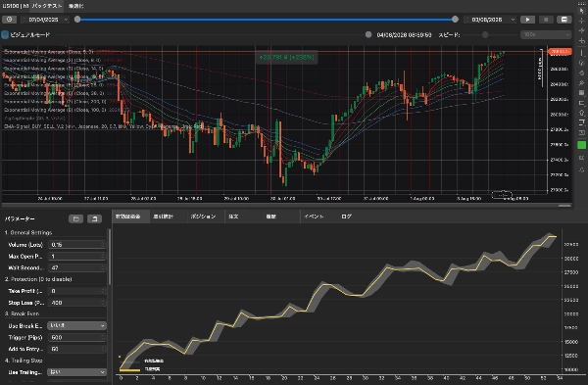This screenshot has width=588, height=385.
Task: Pick the green drawing color swatch
Action: tap(581, 145)
